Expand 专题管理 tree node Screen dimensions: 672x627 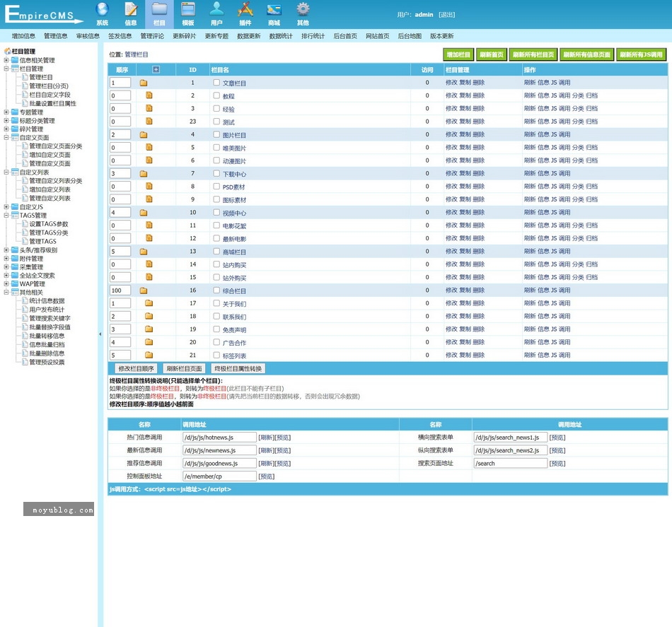6,112
